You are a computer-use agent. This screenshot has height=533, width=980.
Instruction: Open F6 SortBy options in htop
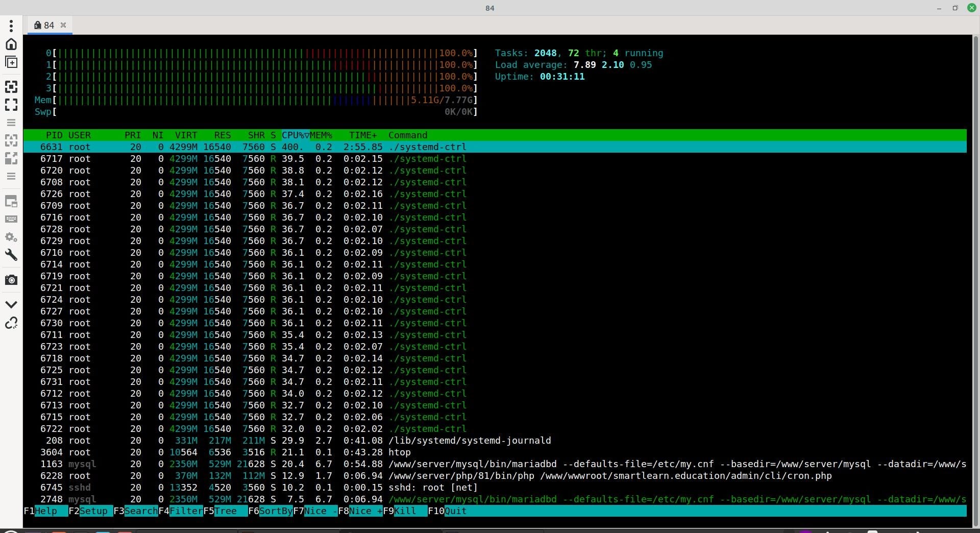(x=270, y=511)
